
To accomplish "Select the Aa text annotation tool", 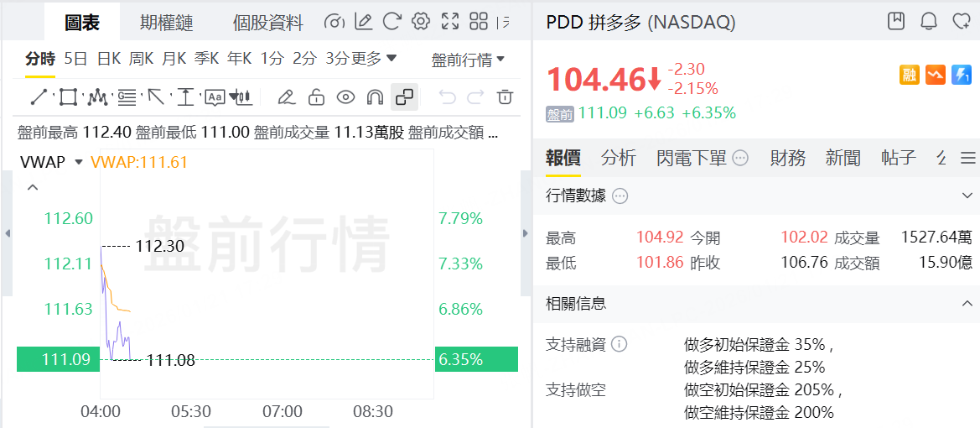I will [215, 97].
